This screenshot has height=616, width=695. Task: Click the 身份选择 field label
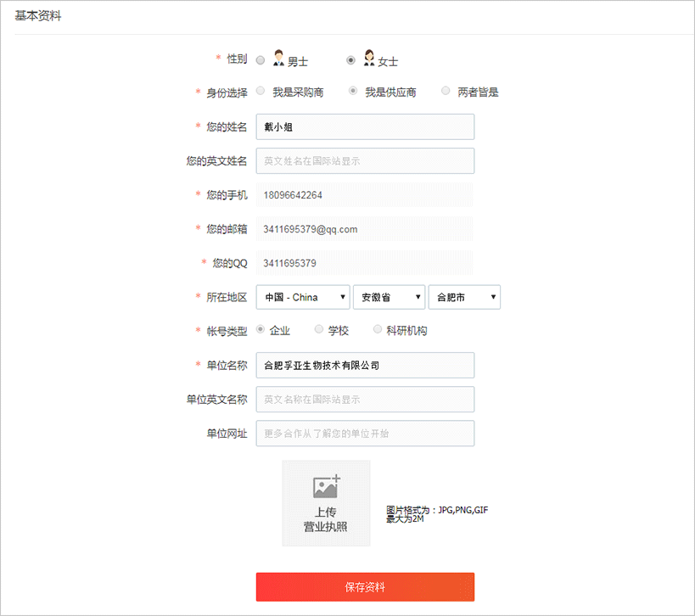[227, 92]
